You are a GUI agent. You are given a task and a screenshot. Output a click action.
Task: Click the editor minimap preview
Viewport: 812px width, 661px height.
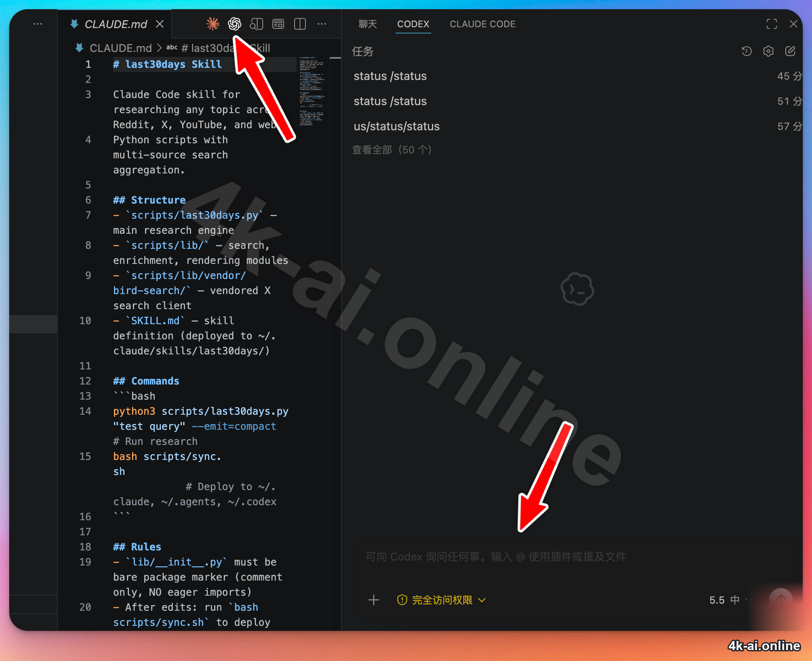click(x=313, y=91)
